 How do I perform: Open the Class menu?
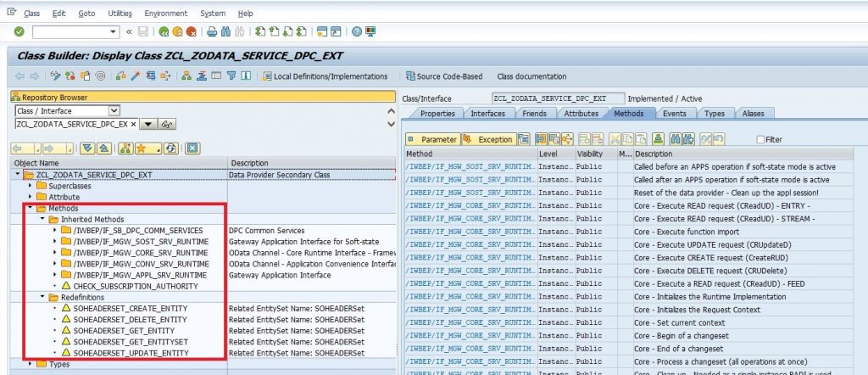tap(31, 14)
